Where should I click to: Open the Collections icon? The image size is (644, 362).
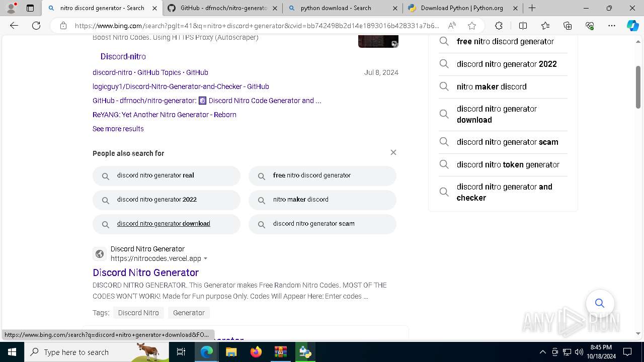(568, 26)
